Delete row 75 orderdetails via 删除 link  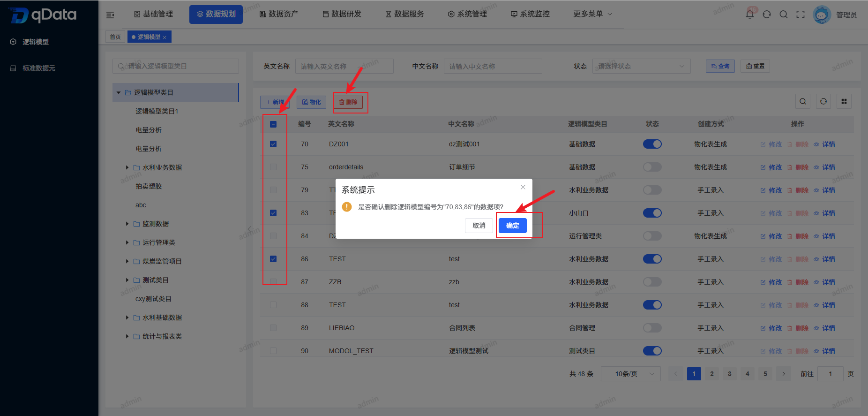pyautogui.click(x=798, y=167)
